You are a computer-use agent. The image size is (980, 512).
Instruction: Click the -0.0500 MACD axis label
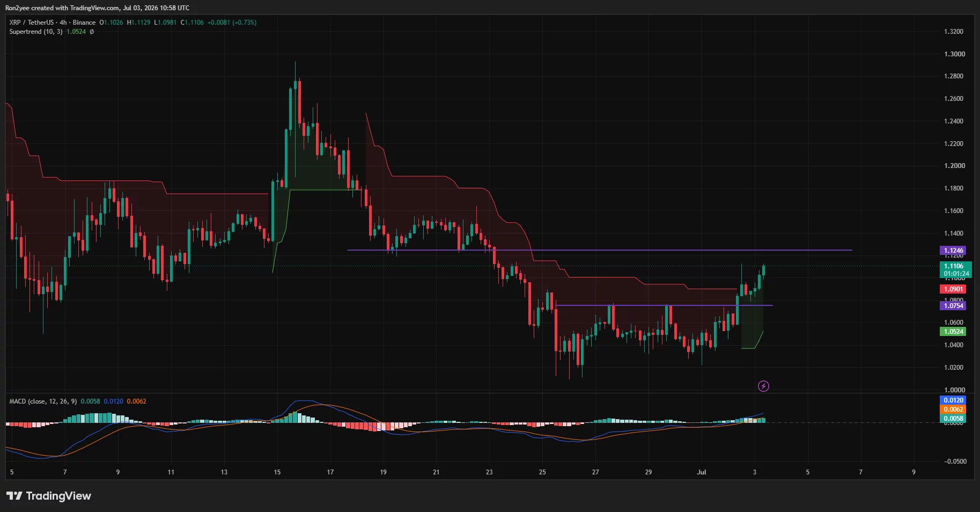click(x=955, y=462)
